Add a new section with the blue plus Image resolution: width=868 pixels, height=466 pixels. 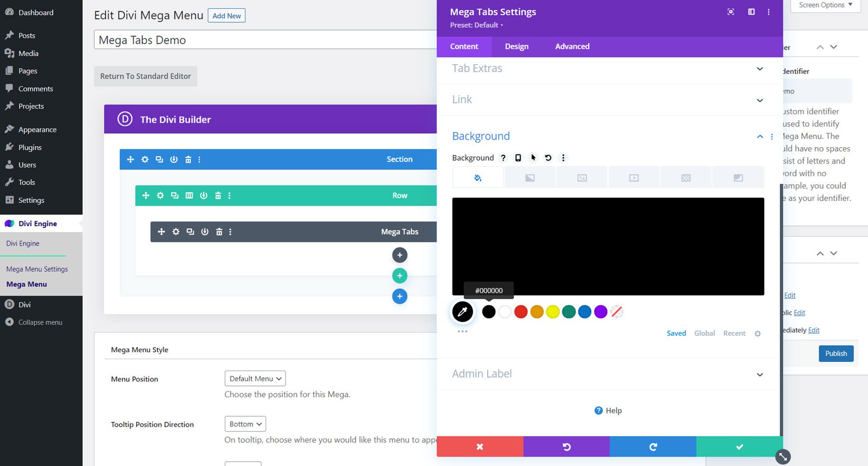[400, 296]
